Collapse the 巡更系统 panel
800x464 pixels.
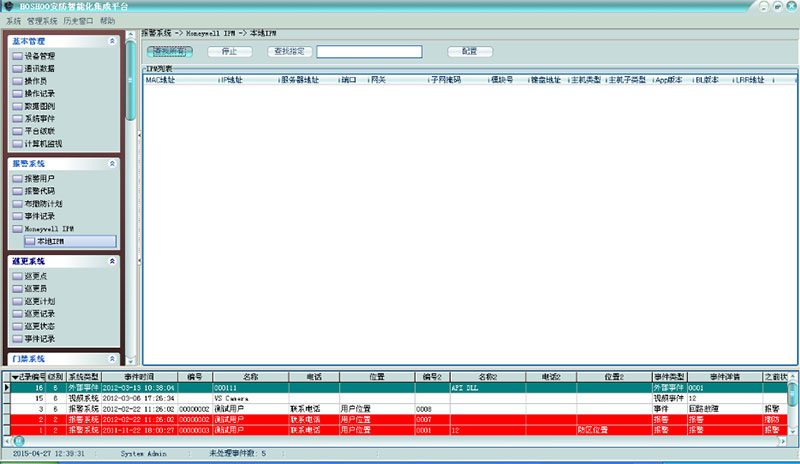(x=111, y=261)
